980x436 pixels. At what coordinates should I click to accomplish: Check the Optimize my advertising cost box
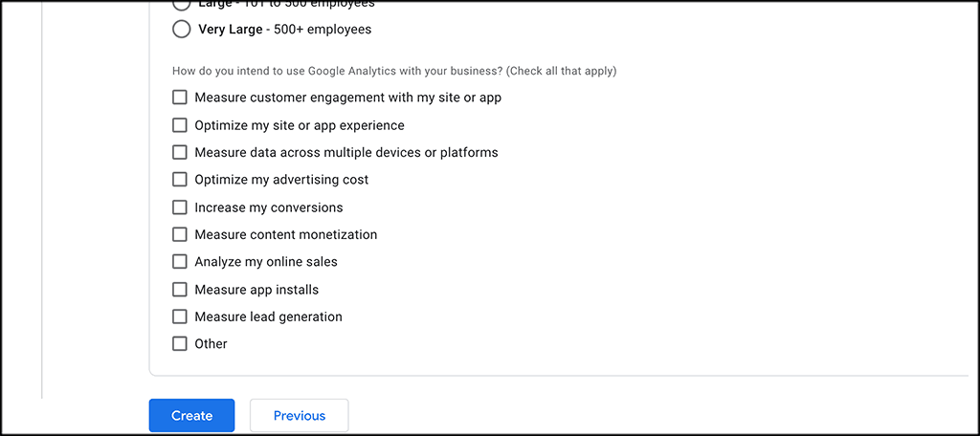click(180, 180)
